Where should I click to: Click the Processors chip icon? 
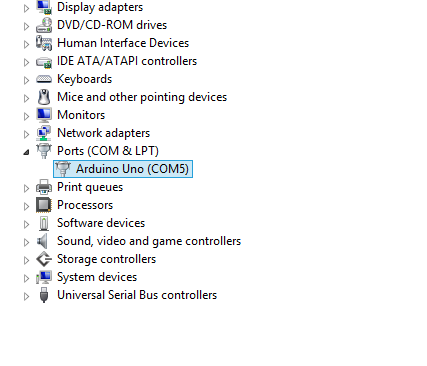point(44,205)
